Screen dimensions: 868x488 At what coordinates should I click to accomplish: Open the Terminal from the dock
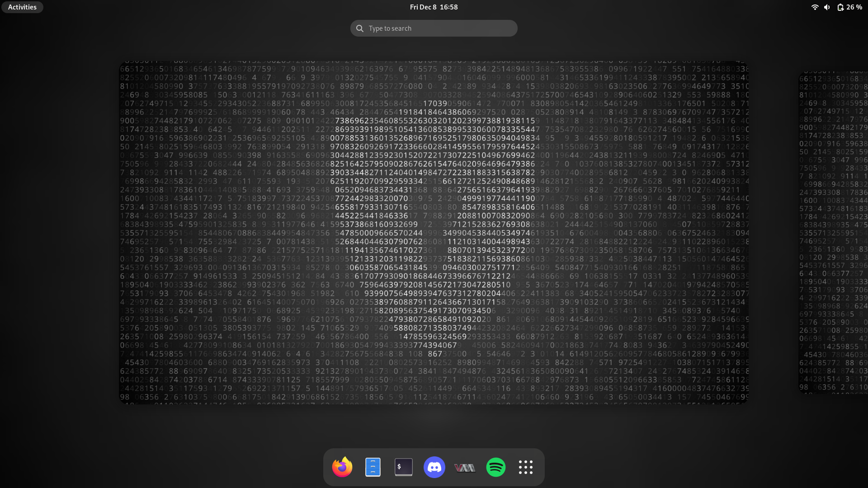point(404,467)
